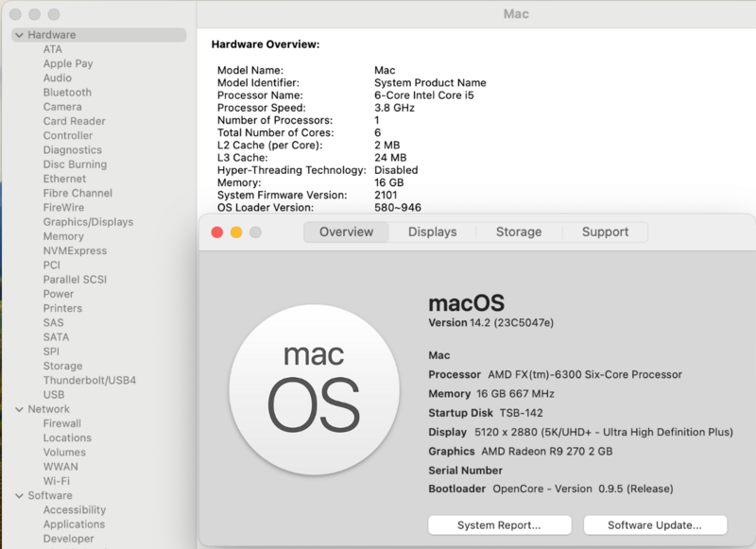Minimize the About This Mac window

(236, 232)
